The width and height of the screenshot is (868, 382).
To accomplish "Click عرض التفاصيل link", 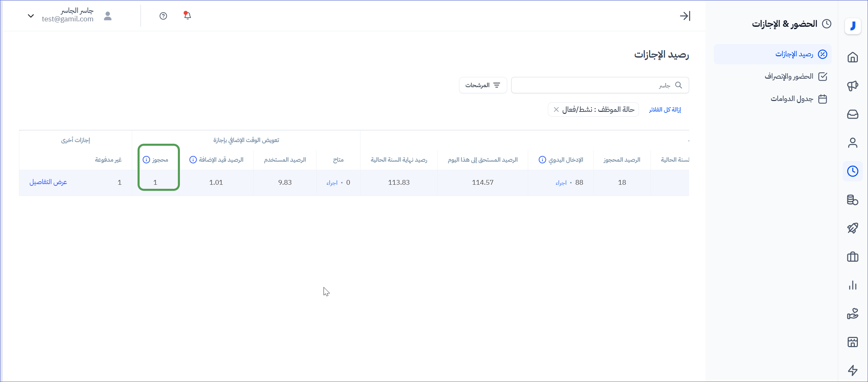I will (48, 182).
